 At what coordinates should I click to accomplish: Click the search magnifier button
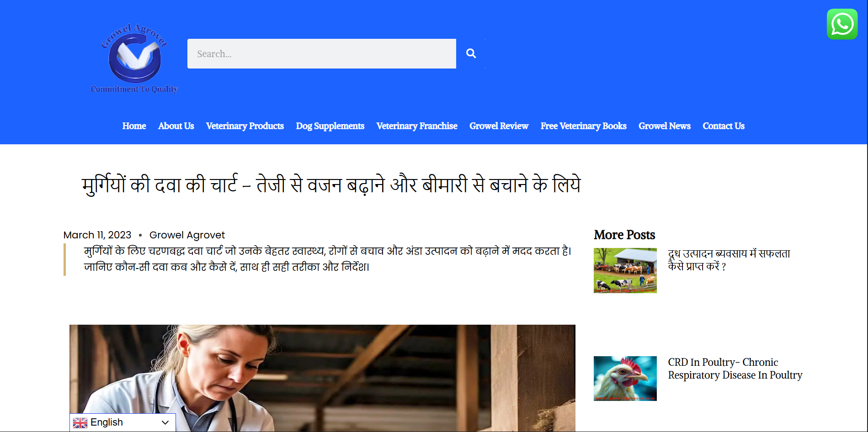pos(471,53)
